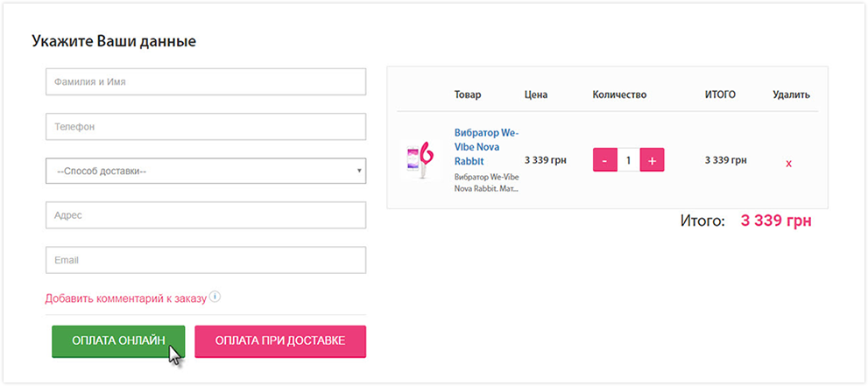Click the 'Количество' column header
The image size is (868, 386).
click(619, 95)
